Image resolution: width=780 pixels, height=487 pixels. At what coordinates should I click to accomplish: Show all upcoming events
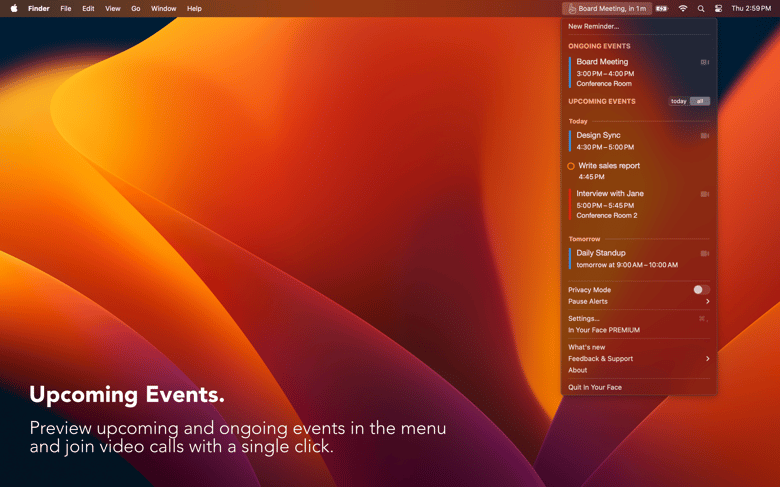pos(699,101)
